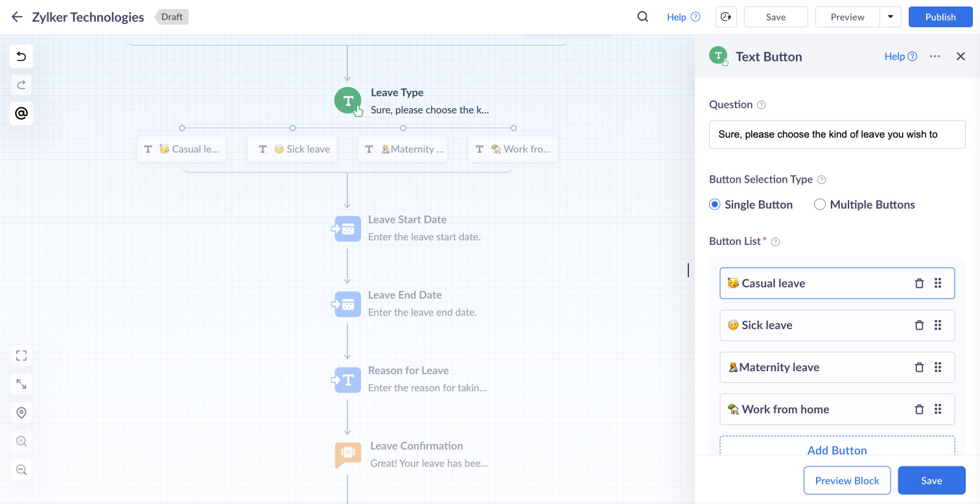Open the Preview dropdown arrow
Image resolution: width=980 pixels, height=504 pixels.
pyautogui.click(x=891, y=17)
